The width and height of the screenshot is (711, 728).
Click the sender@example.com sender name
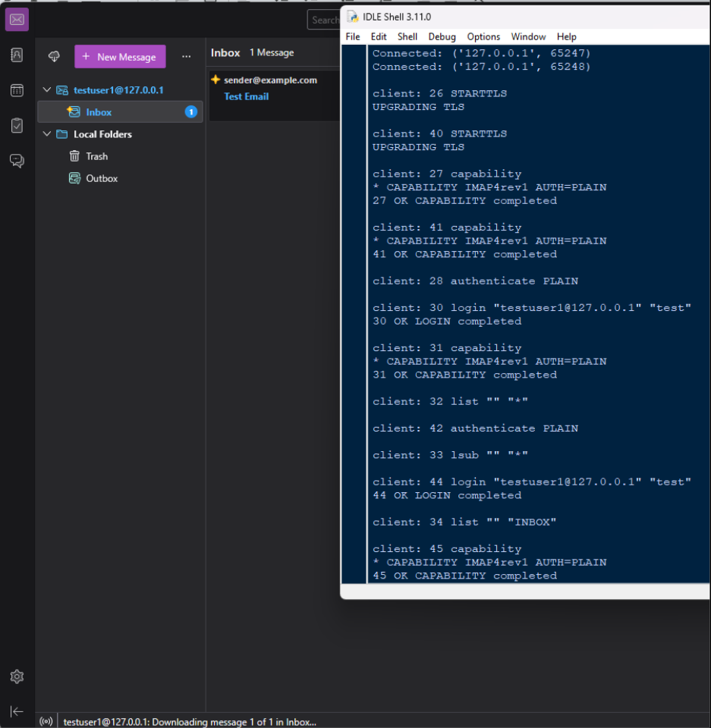[x=270, y=80]
